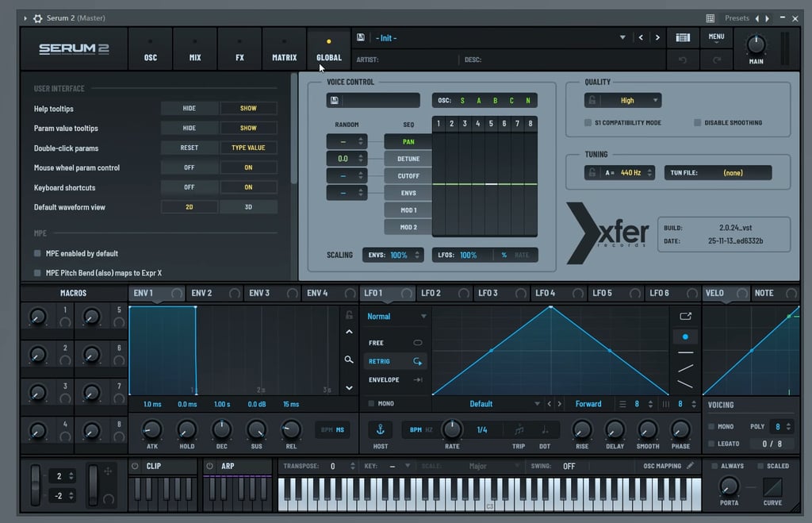
Task: Go to previous preset arrow
Action: (x=641, y=37)
